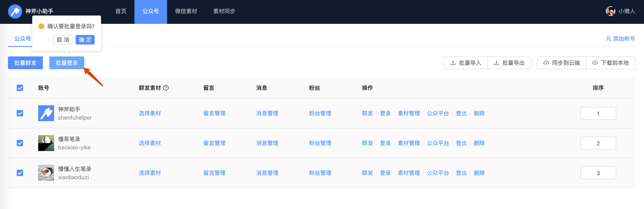
Task: Click the account ID text shenfuhelper
Action: pos(75,118)
